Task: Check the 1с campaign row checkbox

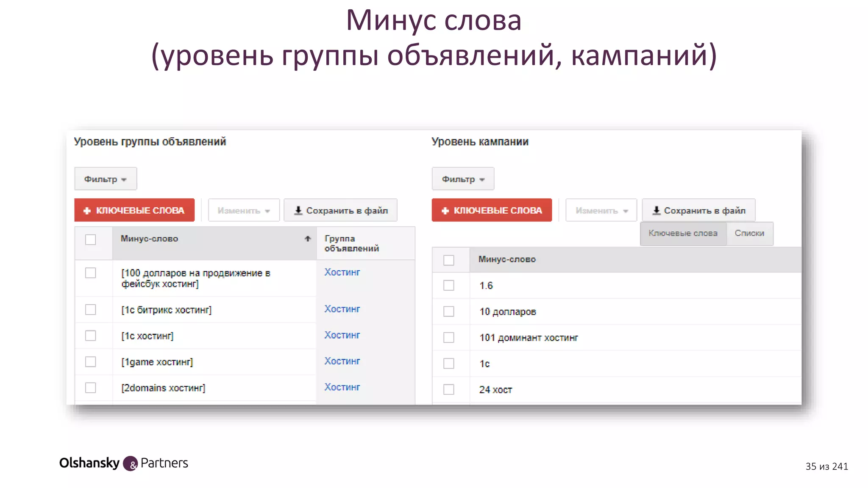Action: click(448, 363)
